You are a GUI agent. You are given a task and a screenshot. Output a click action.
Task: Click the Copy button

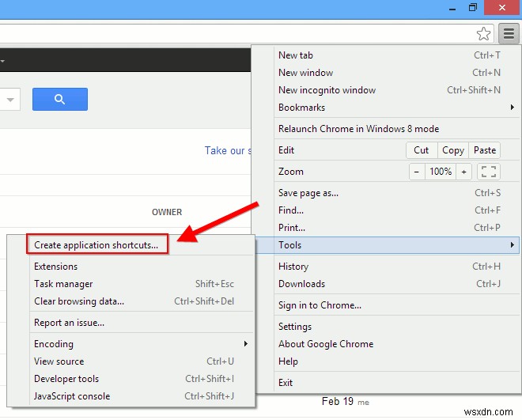point(453,150)
